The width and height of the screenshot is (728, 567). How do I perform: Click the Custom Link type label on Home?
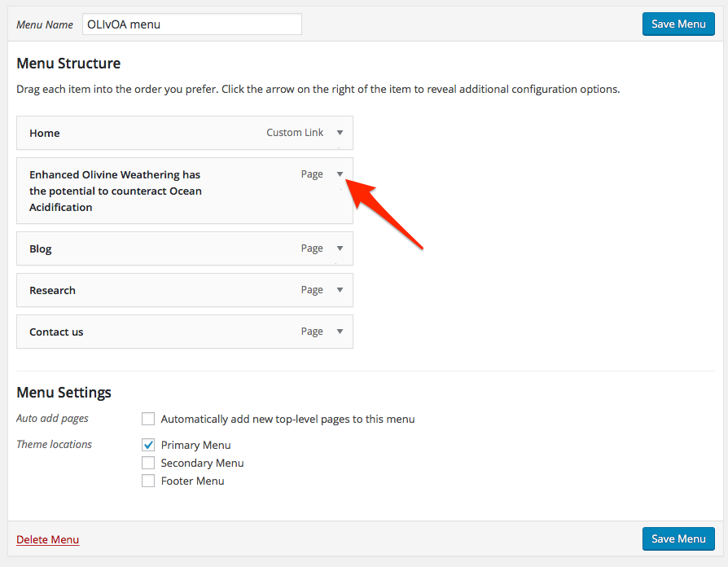(x=295, y=133)
